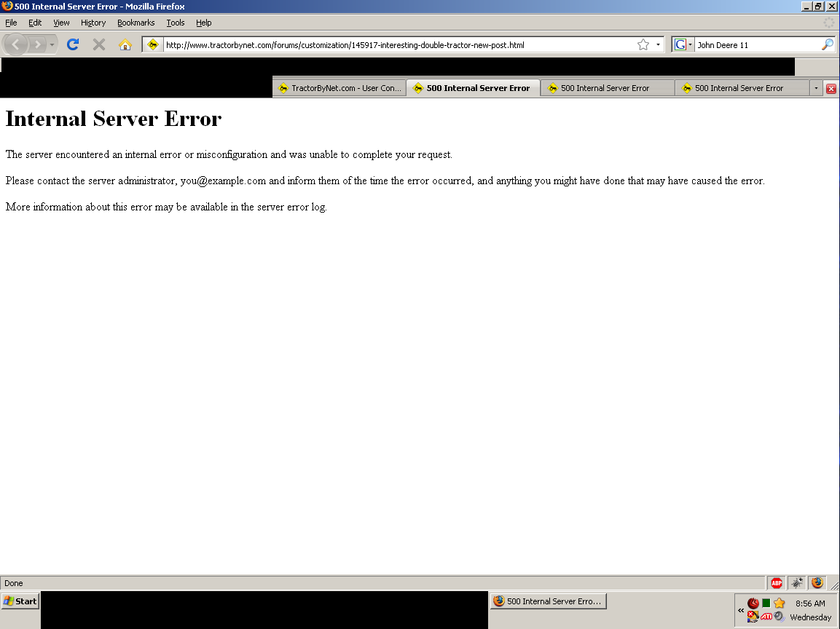Image resolution: width=840 pixels, height=629 pixels.
Task: Click the speaker volume tray icon
Action: click(780, 617)
